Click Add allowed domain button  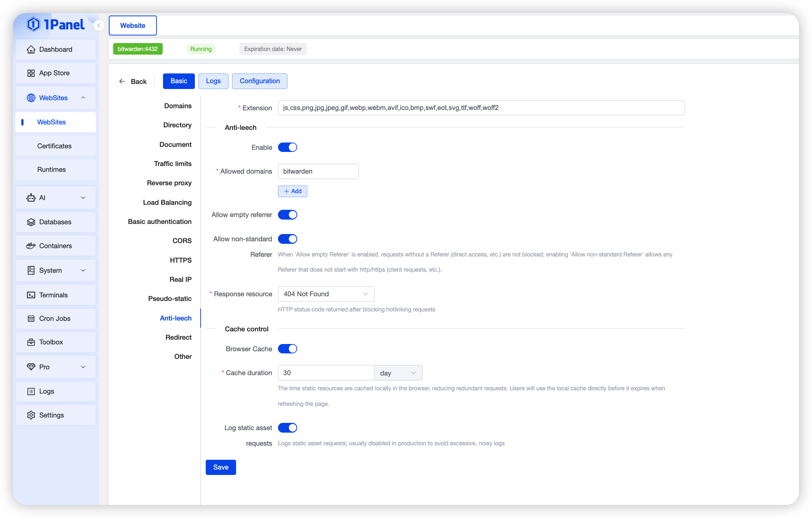point(292,191)
